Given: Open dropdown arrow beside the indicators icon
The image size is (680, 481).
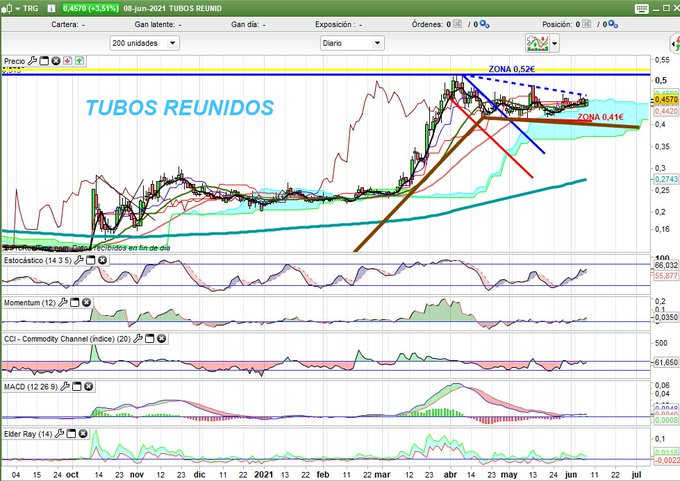Looking at the screenshot, I should [x=554, y=43].
